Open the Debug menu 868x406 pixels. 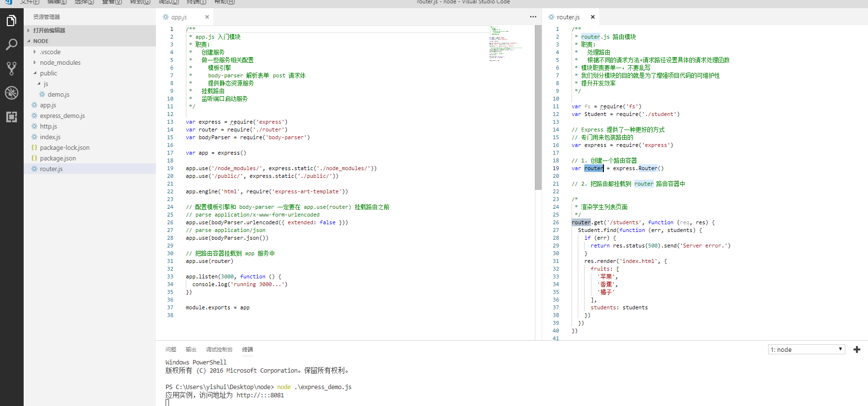(168, 2)
